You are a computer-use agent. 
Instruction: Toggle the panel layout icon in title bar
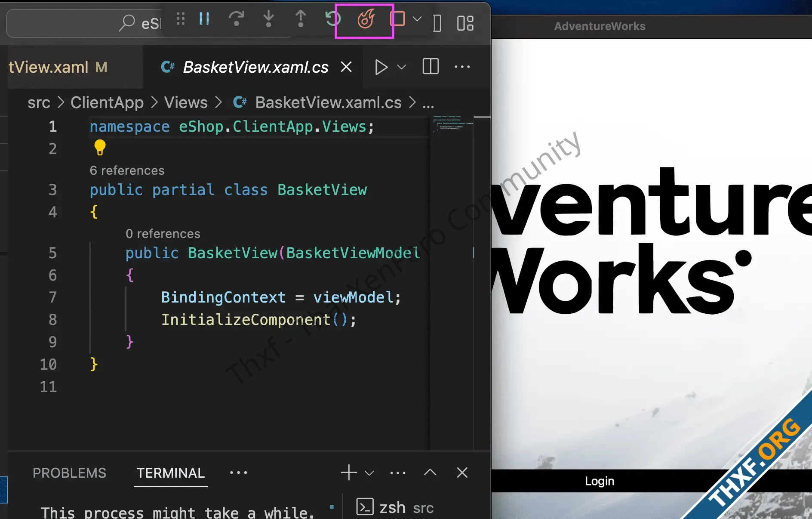coord(437,23)
